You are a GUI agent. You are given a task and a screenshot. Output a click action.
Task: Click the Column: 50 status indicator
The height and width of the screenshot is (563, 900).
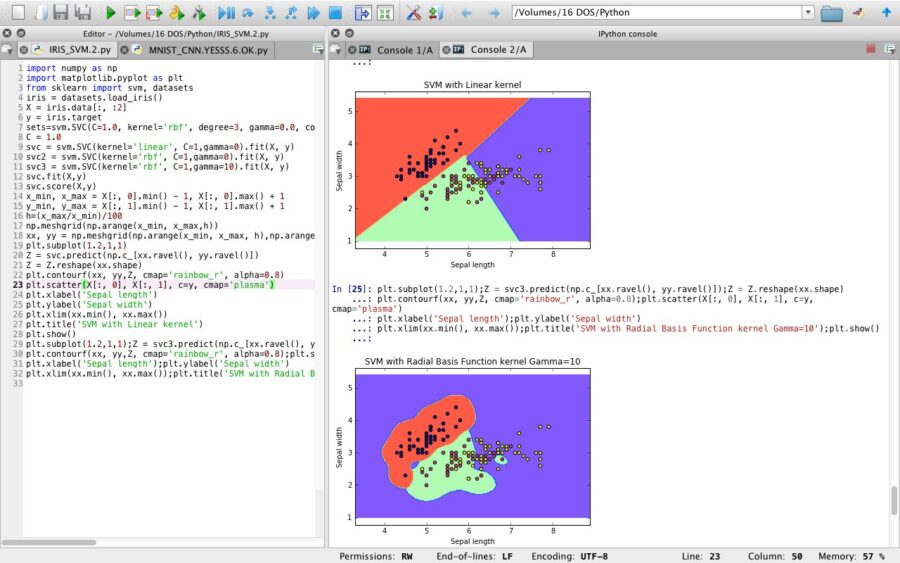[x=775, y=556]
